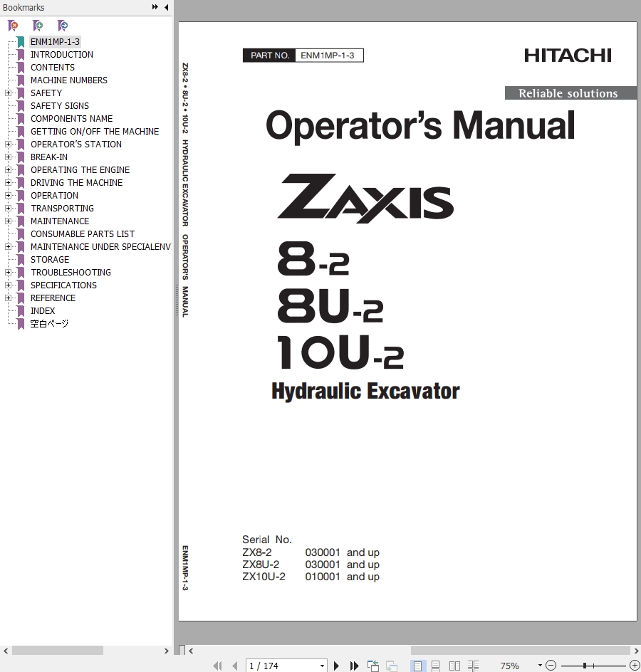Expand the TROUBLESHOOTING bookmark
Screen dimensions: 641x672
point(8,273)
